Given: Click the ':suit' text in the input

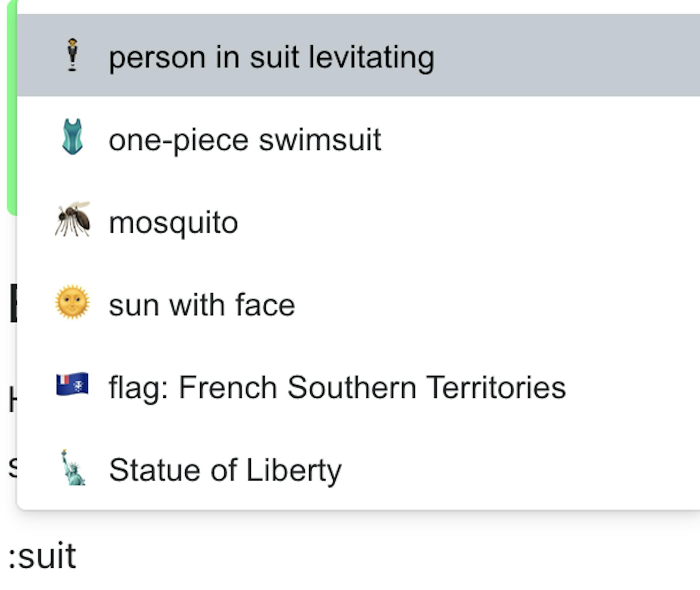Looking at the screenshot, I should (x=42, y=556).
